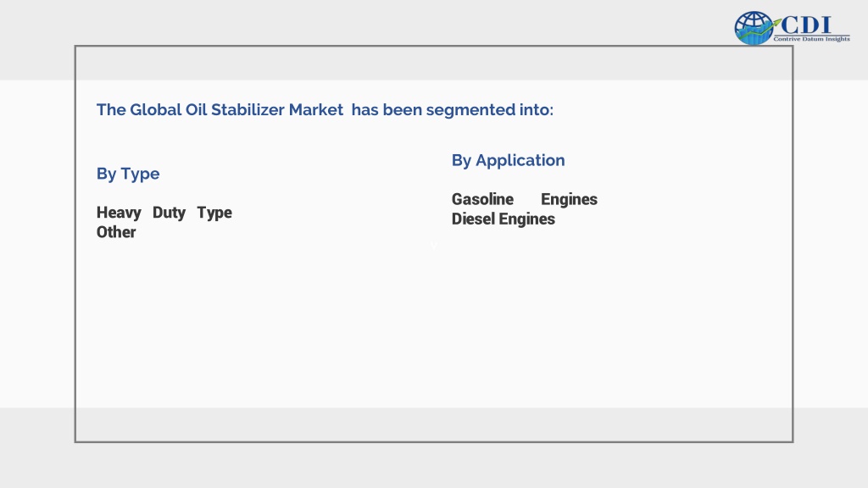Click the word "Diesel" in the application list
The height and width of the screenshot is (488, 868).
[x=473, y=219]
